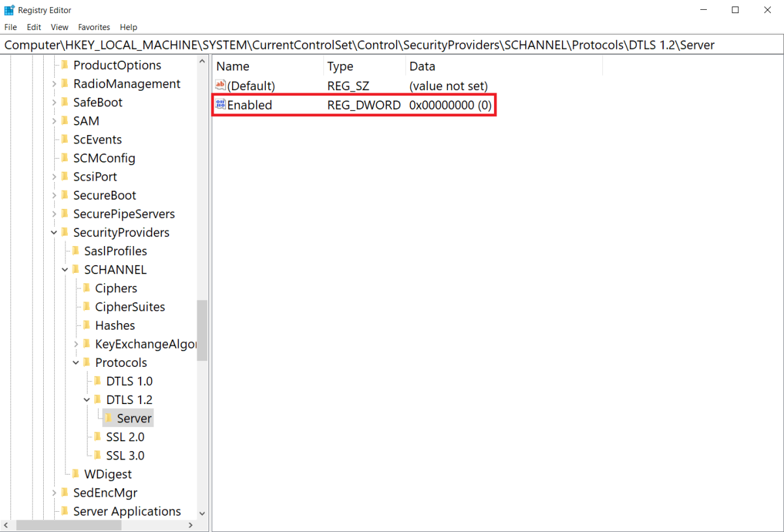Expand the KeyExchangeAlgorithms key

point(76,344)
